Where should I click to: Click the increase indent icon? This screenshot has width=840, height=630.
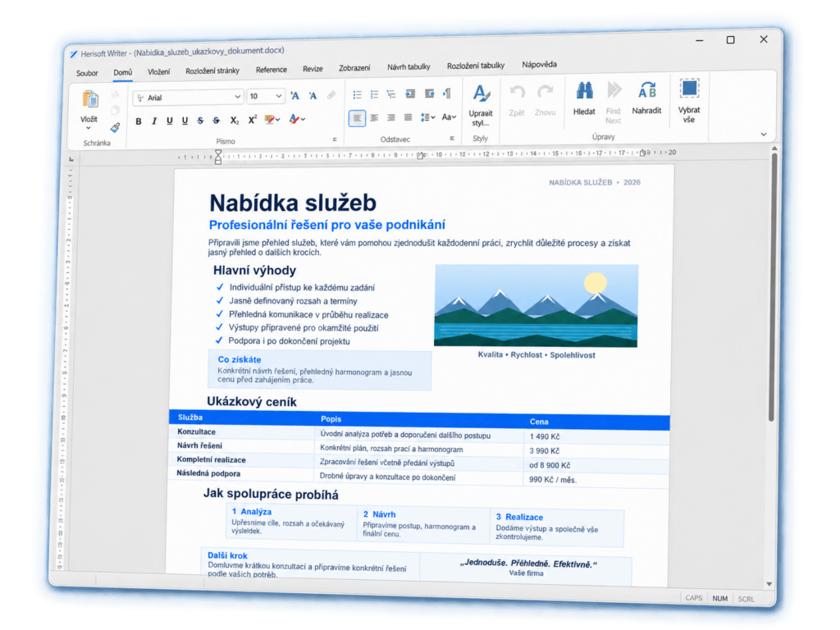coord(430,94)
